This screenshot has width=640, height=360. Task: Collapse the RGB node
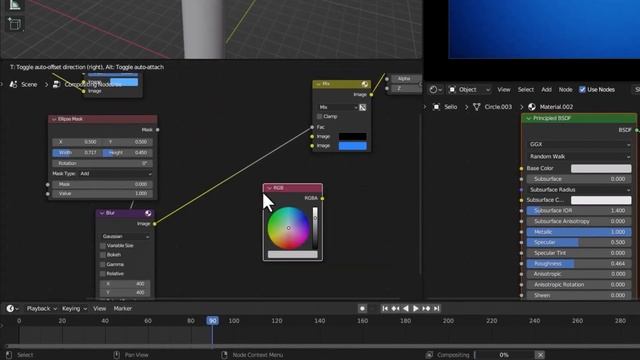tap(269, 188)
